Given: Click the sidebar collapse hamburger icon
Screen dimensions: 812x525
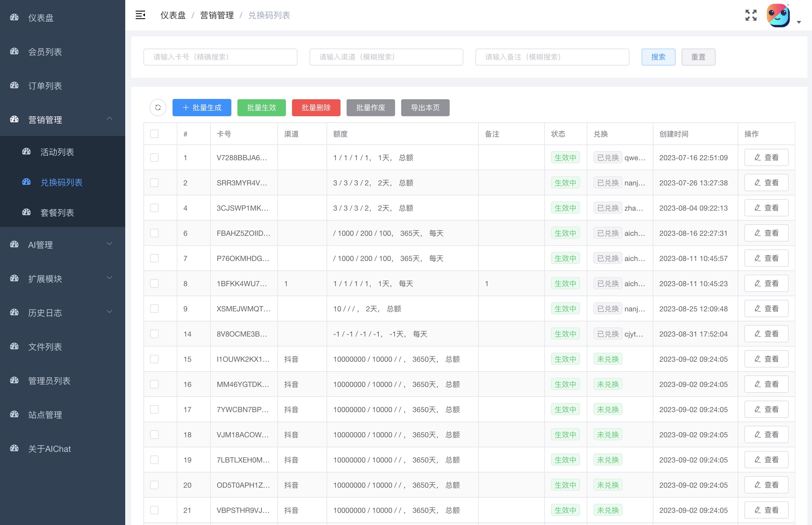Looking at the screenshot, I should 140,15.
